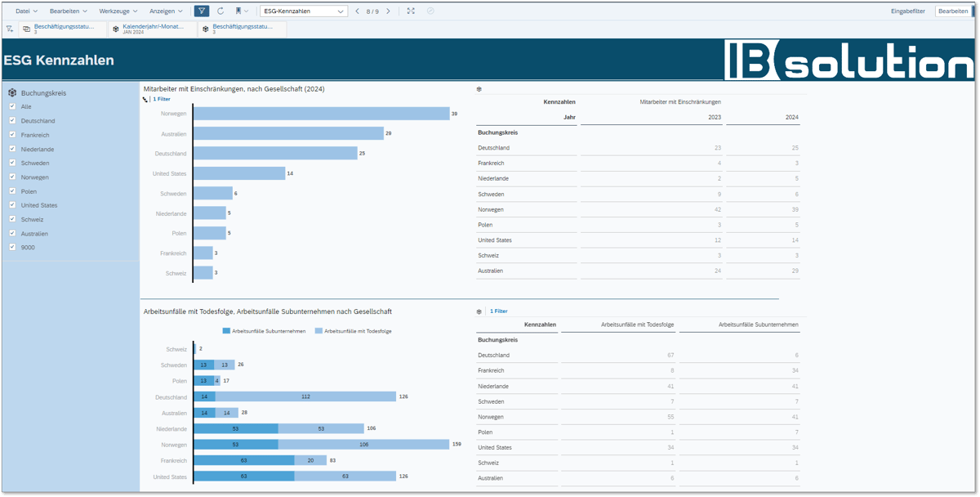This screenshot has height=497, width=980.
Task: Select the Australien bar with value 29
Action: point(288,133)
